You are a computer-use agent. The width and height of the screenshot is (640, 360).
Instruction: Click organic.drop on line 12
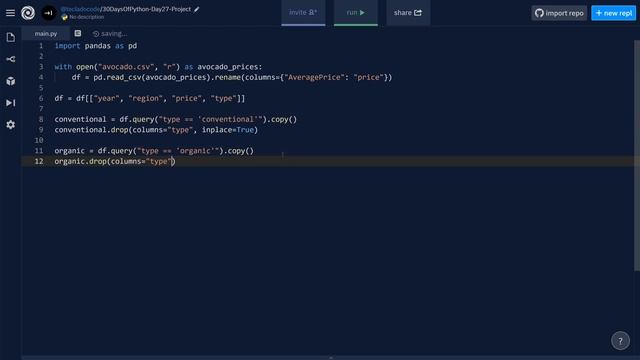(x=80, y=161)
